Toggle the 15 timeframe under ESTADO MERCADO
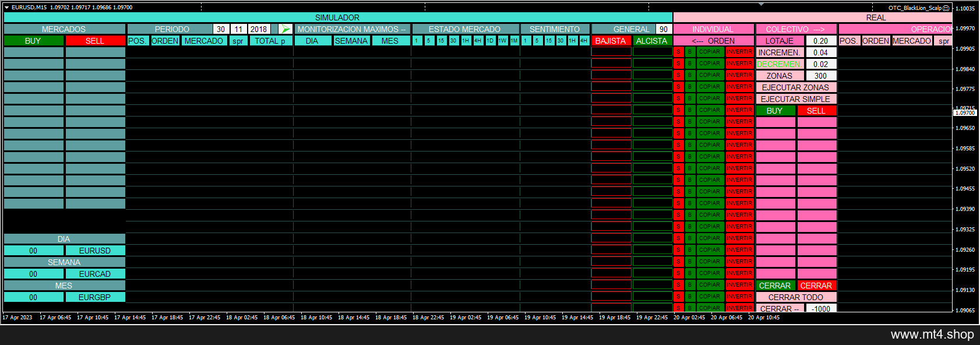980x345 pixels. (441, 41)
